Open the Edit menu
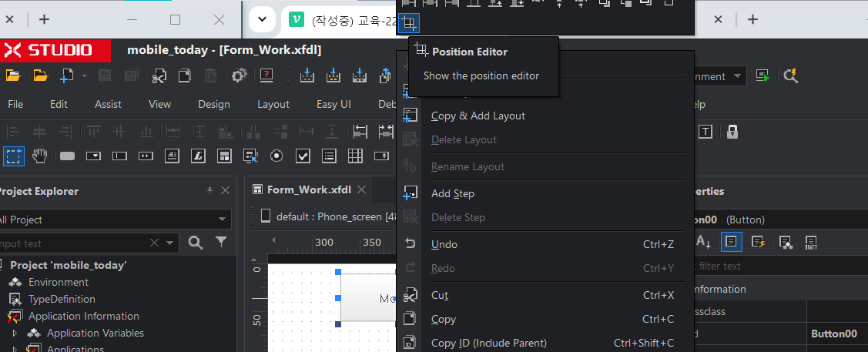This screenshot has height=352, width=868. (59, 104)
